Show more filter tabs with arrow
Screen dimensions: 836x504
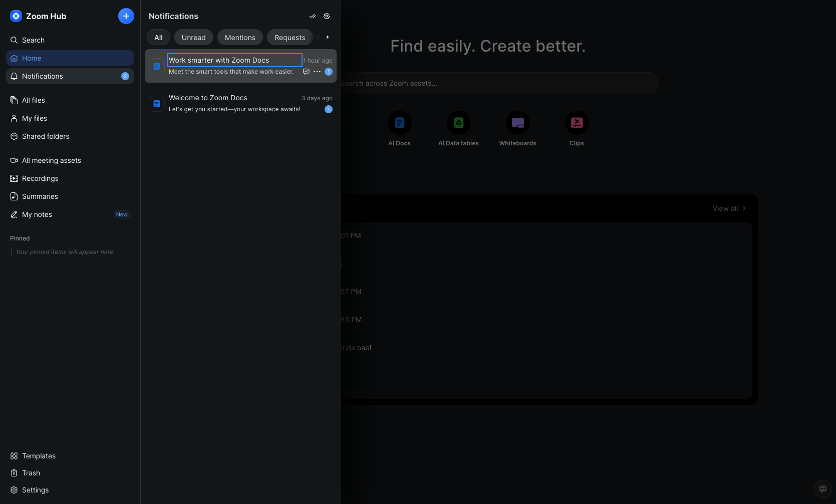coord(328,37)
